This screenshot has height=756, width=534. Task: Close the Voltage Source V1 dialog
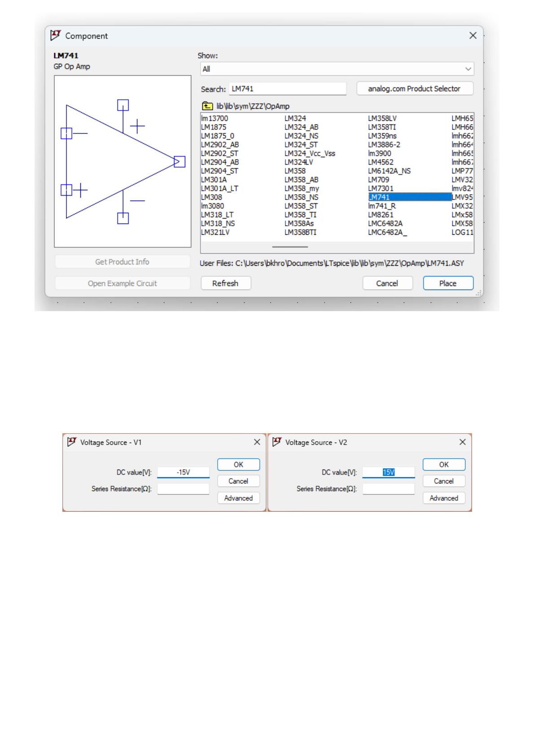pos(257,442)
